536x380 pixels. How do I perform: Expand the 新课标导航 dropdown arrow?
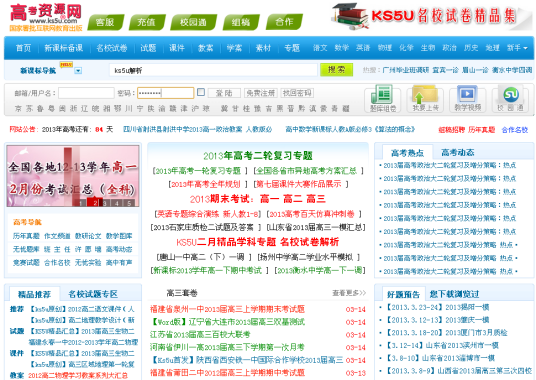tap(78, 71)
